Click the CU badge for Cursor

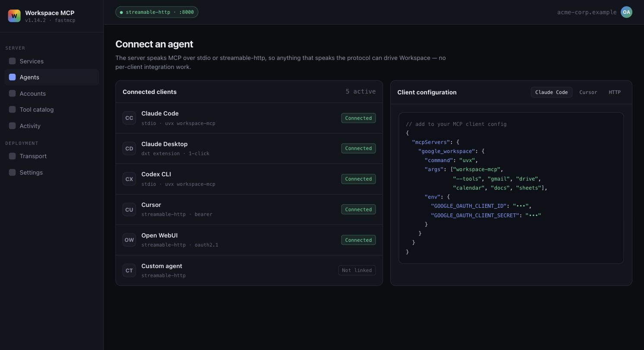click(x=129, y=209)
